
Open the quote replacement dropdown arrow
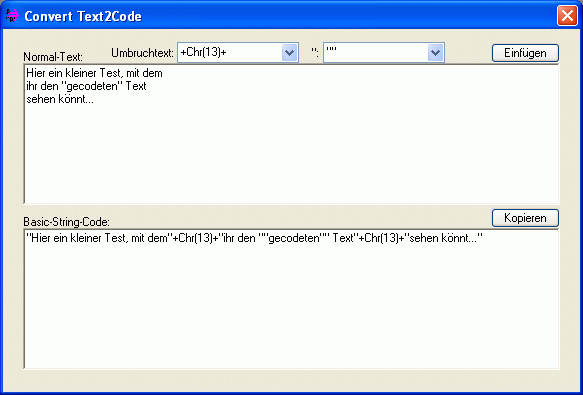(435, 52)
